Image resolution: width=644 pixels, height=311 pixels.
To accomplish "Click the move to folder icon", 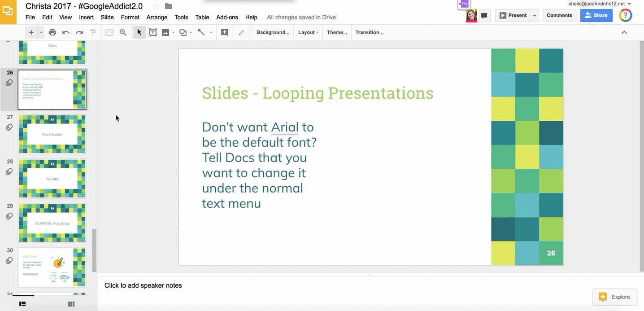I will [x=169, y=6].
